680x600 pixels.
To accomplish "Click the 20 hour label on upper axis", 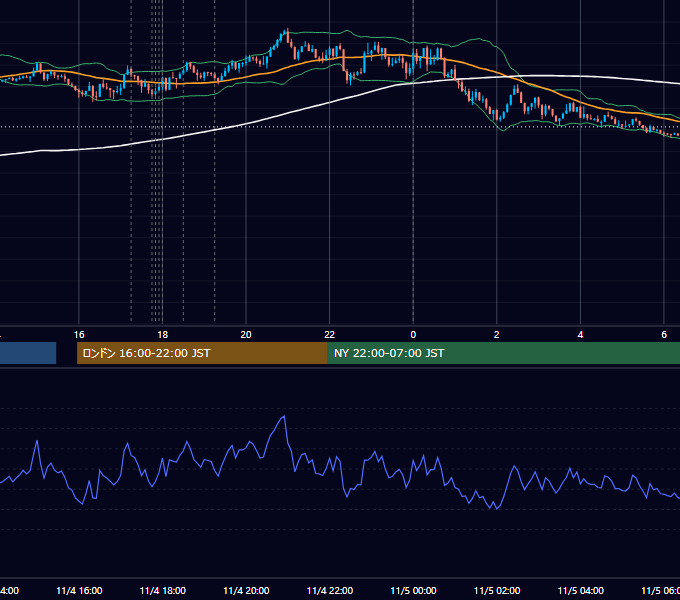I will pos(246,335).
